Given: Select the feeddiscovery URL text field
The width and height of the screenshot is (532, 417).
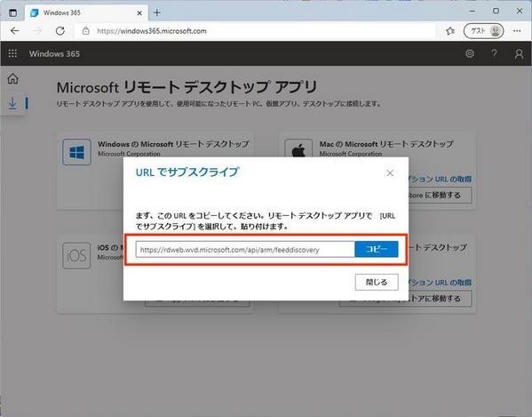Looking at the screenshot, I should point(245,250).
